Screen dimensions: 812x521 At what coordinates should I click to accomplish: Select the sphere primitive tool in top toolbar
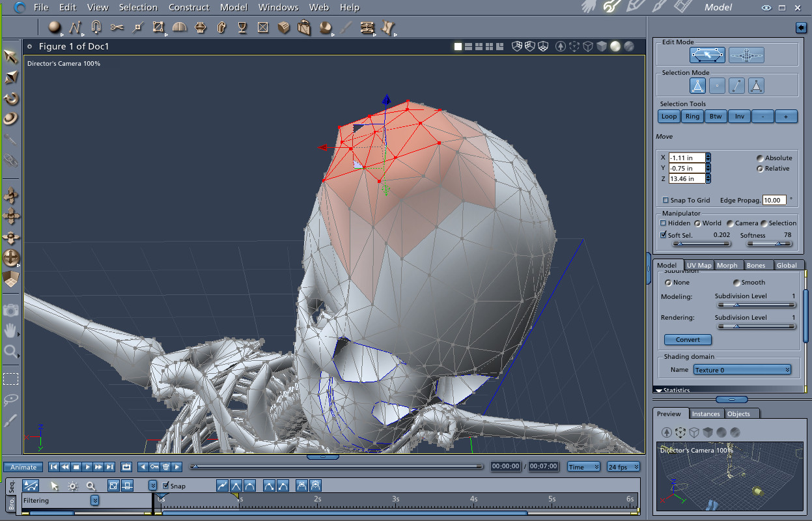coord(55,27)
